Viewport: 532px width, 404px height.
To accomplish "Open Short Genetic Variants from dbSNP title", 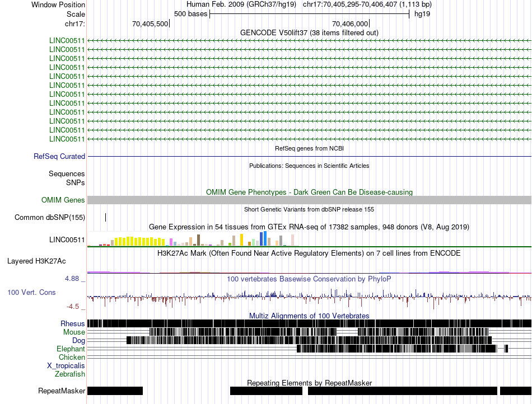I will click(309, 209).
